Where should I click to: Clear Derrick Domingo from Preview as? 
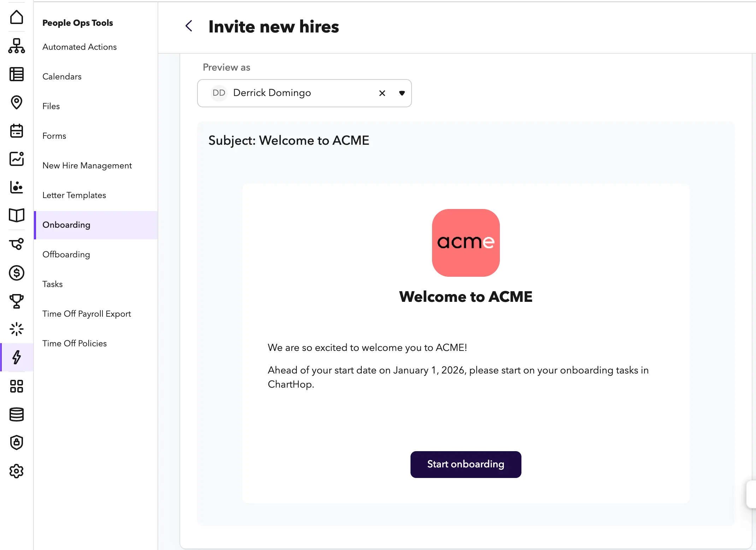(382, 93)
